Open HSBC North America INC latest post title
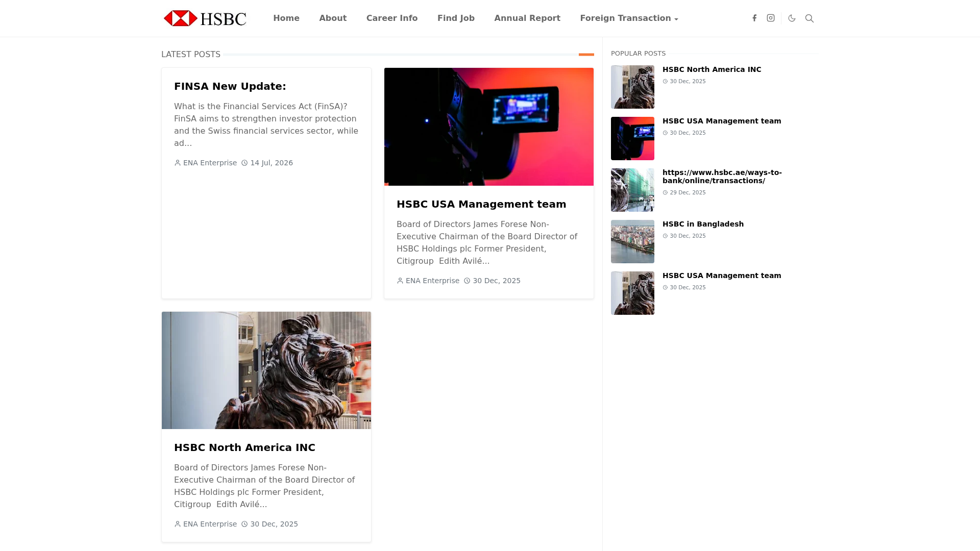980x551 pixels. [x=244, y=447]
